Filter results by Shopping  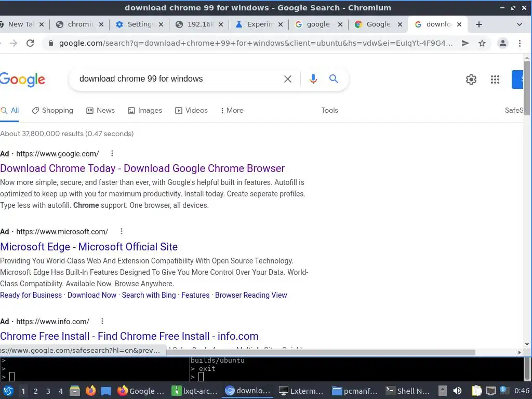pos(52,110)
